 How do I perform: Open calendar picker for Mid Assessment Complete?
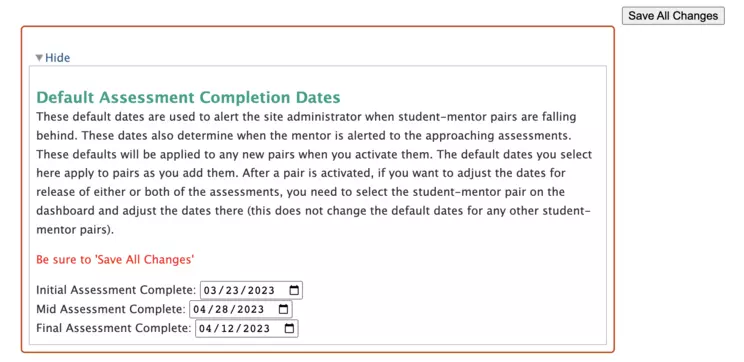pyautogui.click(x=283, y=309)
